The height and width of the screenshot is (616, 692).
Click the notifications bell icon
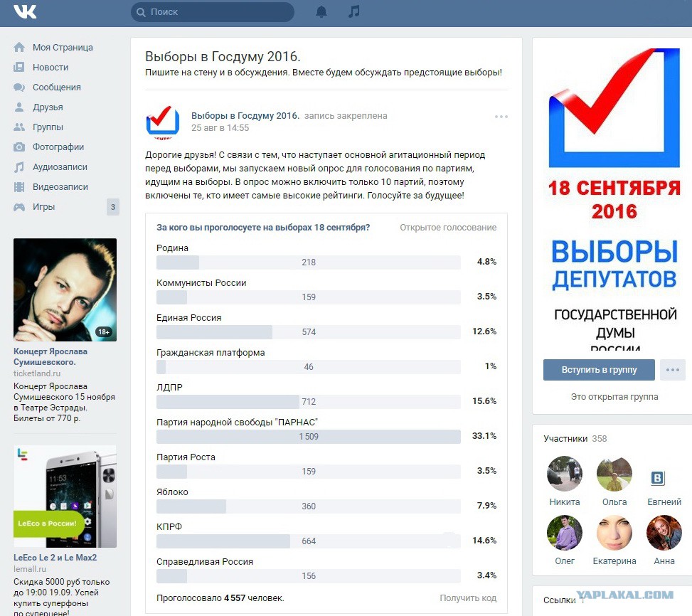click(321, 12)
